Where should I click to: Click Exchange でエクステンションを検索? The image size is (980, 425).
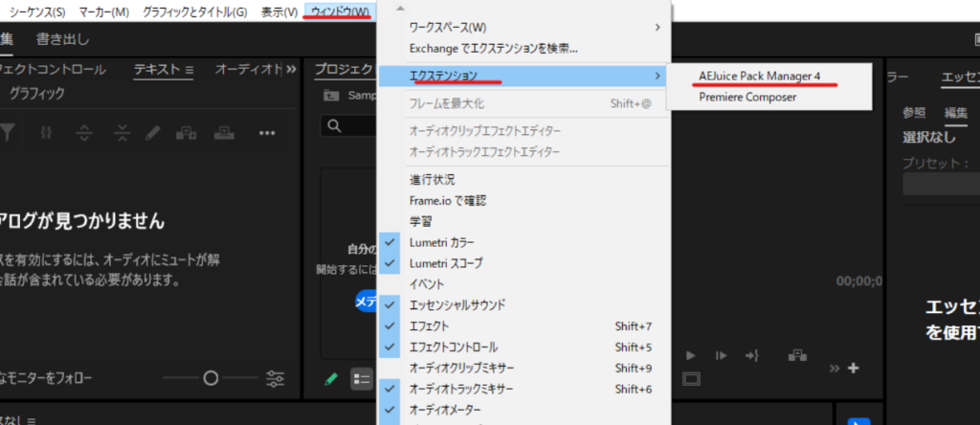click(x=493, y=48)
